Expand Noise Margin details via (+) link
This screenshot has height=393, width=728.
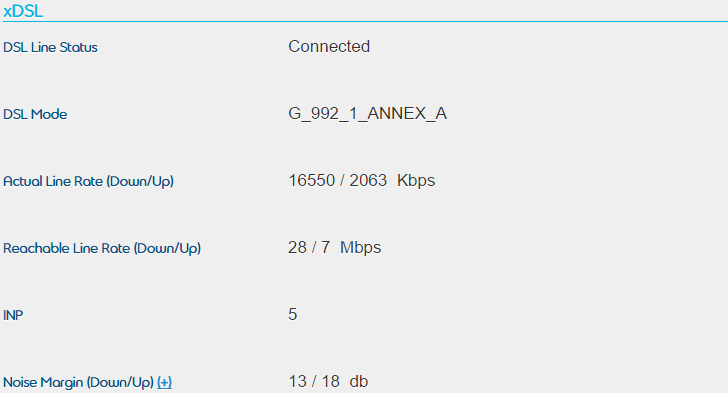point(164,382)
